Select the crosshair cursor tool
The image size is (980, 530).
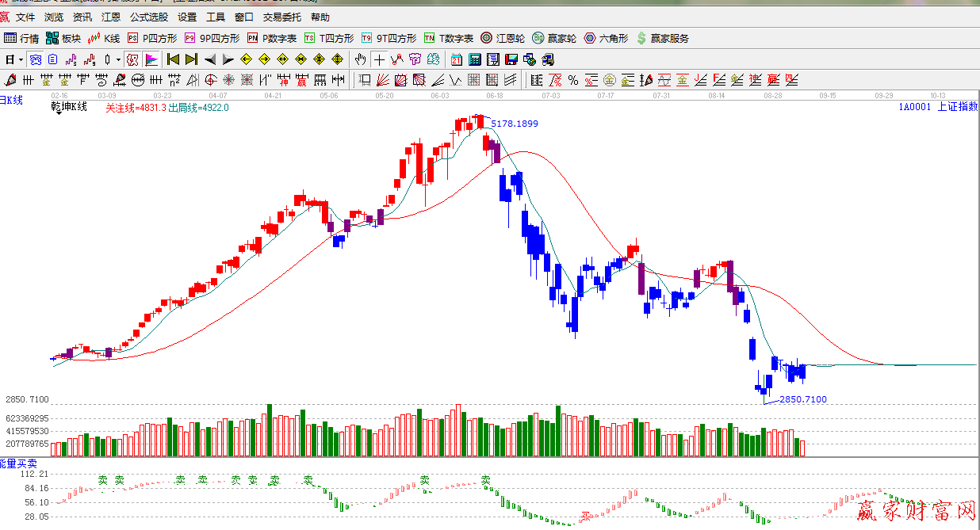(x=379, y=59)
